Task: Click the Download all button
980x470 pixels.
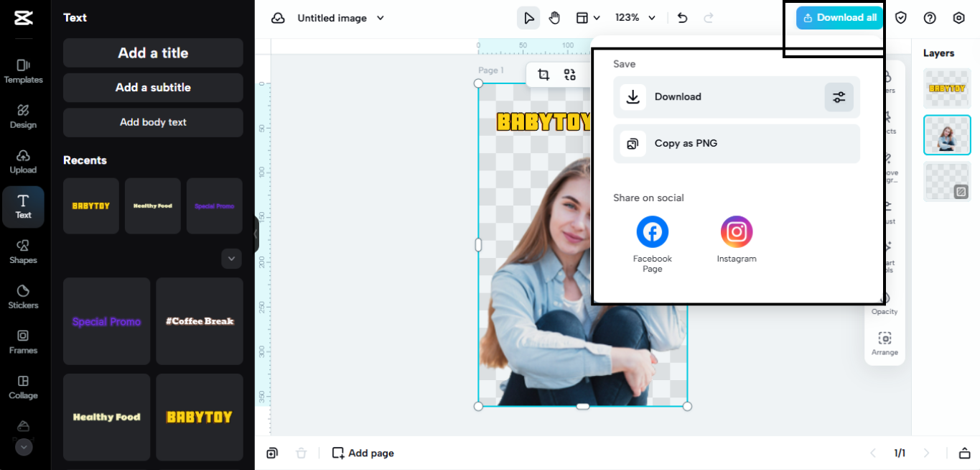Action: coord(839,18)
